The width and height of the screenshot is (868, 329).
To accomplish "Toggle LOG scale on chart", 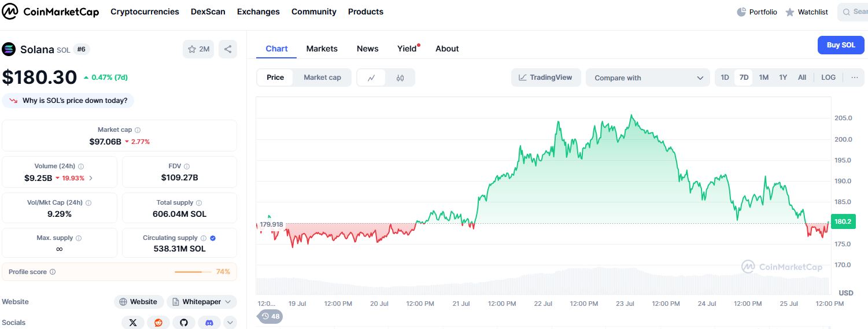I will pyautogui.click(x=828, y=77).
